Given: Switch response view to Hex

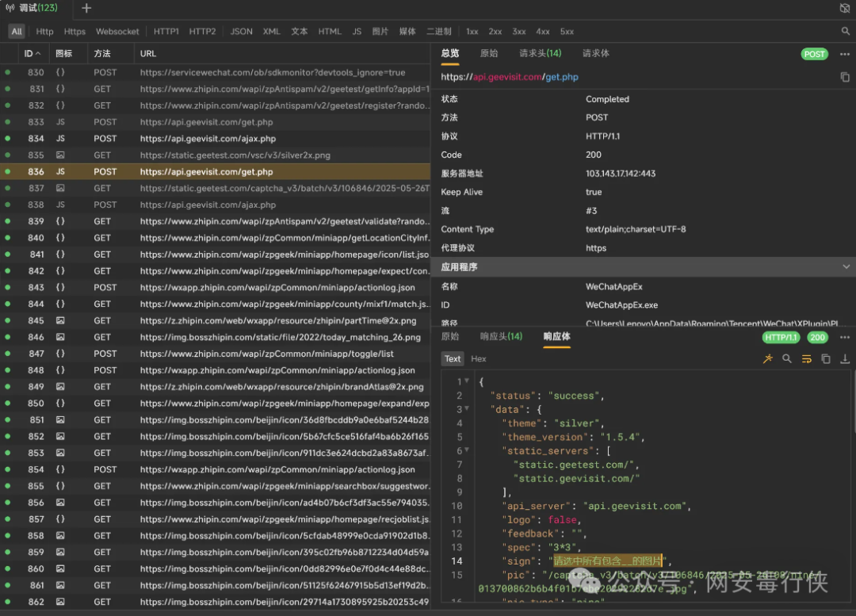Looking at the screenshot, I should [478, 359].
